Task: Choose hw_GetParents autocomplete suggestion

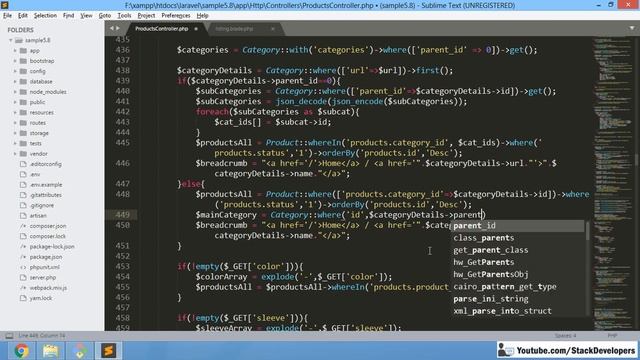Action: pyautogui.click(x=518, y=262)
